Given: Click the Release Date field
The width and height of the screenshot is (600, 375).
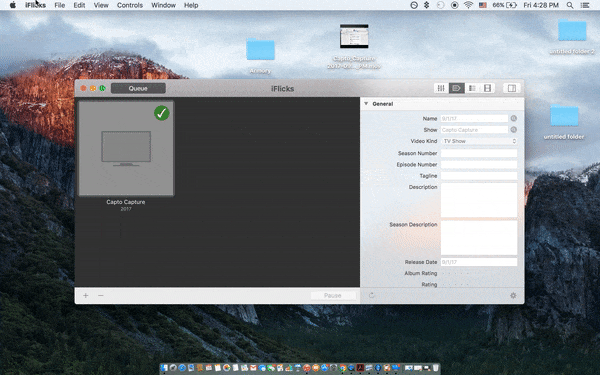Looking at the screenshot, I should (479, 262).
